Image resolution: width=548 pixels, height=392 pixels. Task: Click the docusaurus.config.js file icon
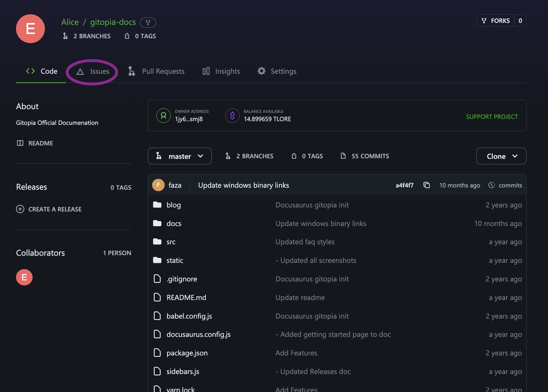tap(157, 334)
